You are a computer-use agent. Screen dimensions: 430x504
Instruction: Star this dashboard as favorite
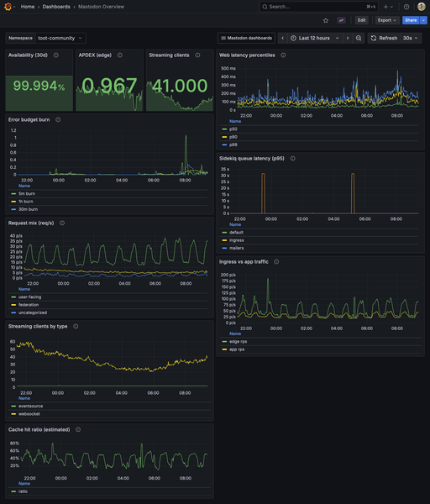tap(326, 20)
